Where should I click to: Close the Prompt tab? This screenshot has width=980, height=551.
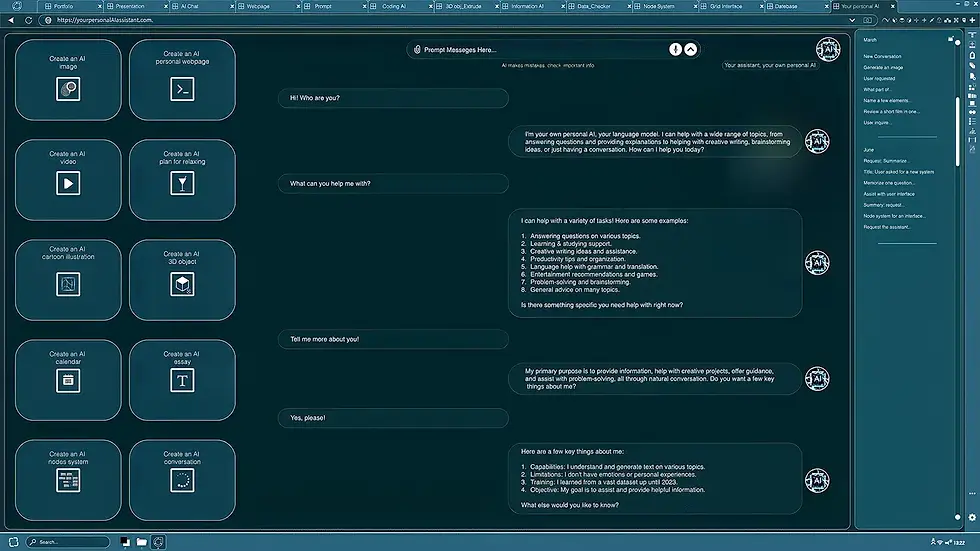(x=364, y=6)
